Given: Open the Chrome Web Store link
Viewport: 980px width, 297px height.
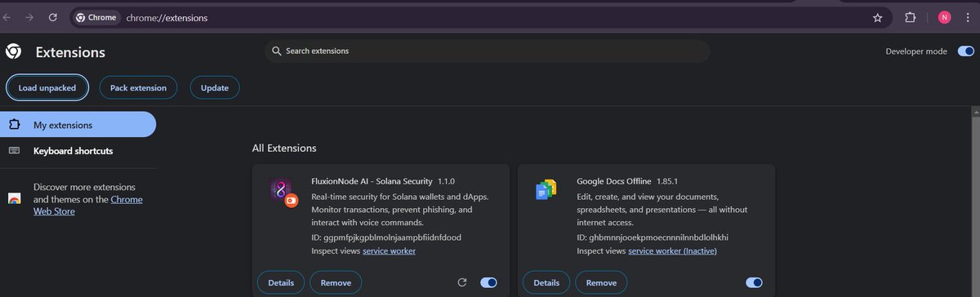Looking at the screenshot, I should pos(88,206).
